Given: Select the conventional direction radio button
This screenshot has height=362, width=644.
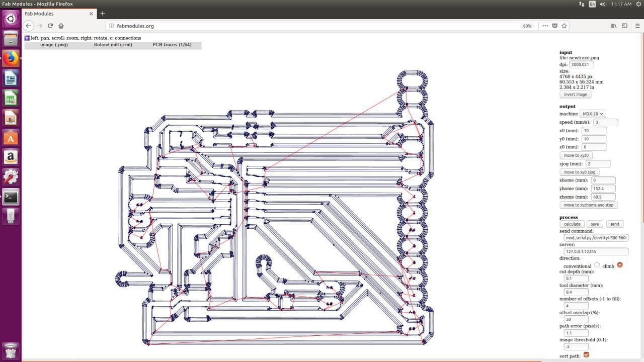Looking at the screenshot, I should (597, 265).
